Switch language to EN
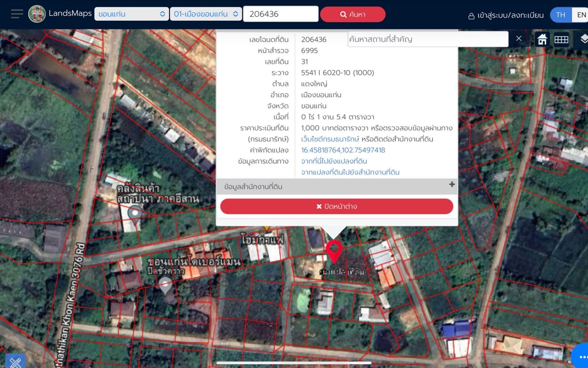Viewport: 588px width, 368px height. coord(581,15)
